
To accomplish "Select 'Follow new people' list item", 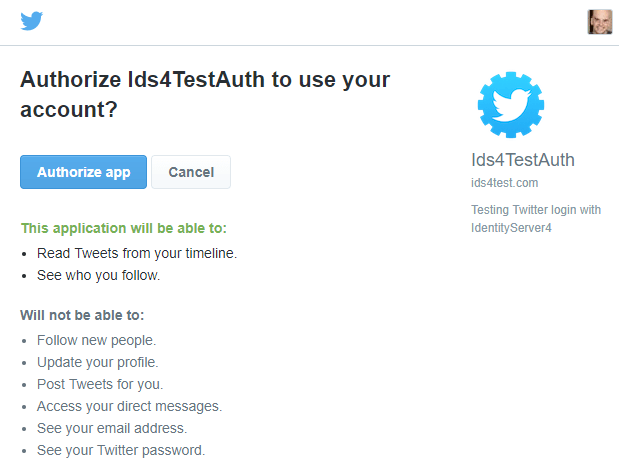I will click(x=96, y=340).
